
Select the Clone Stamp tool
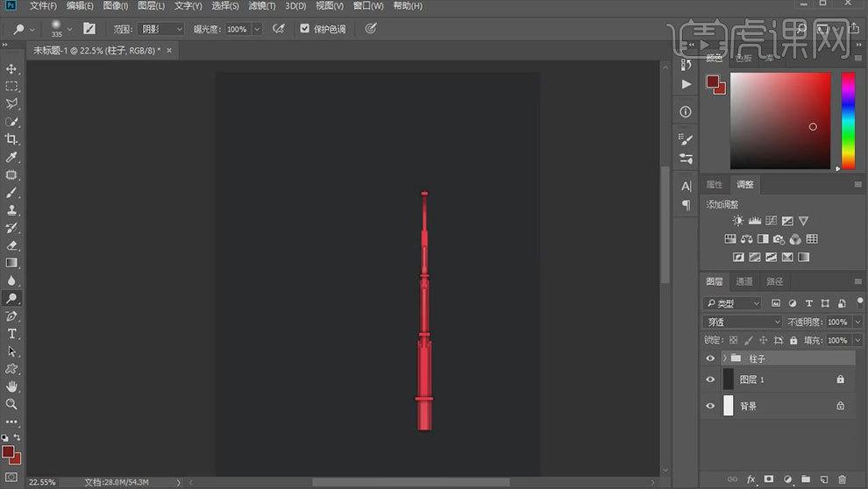11,210
